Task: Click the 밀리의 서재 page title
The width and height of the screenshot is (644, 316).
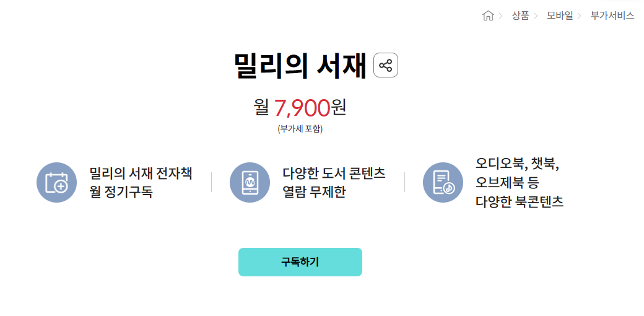Action: pyautogui.click(x=300, y=66)
